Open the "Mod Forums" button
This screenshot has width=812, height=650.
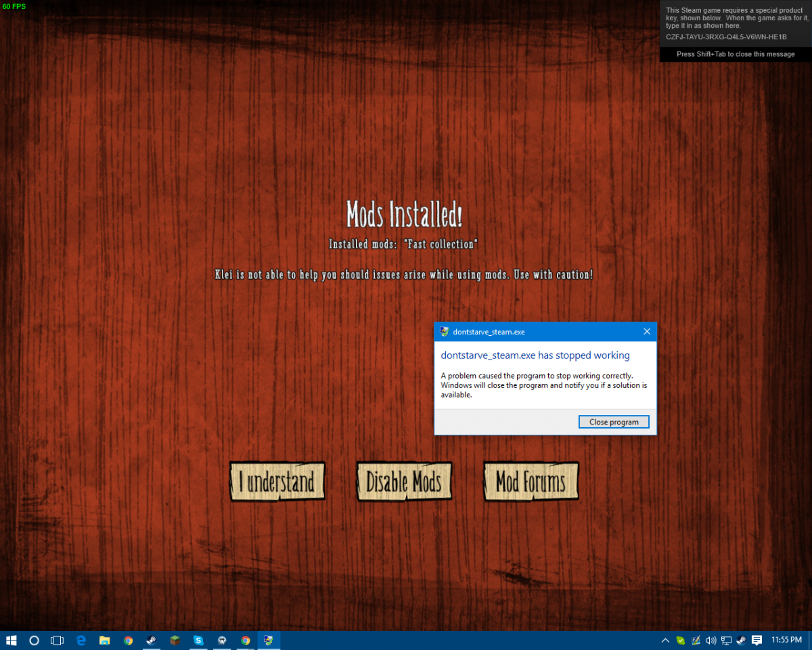[531, 482]
